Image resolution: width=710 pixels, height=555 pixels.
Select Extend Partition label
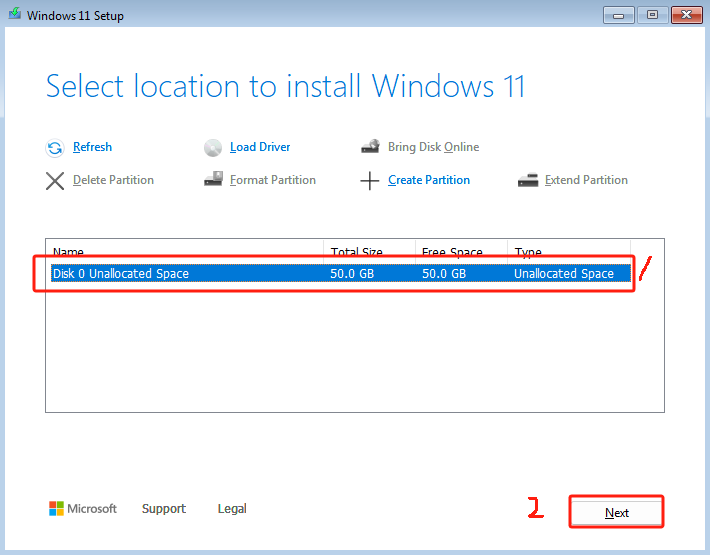(586, 180)
